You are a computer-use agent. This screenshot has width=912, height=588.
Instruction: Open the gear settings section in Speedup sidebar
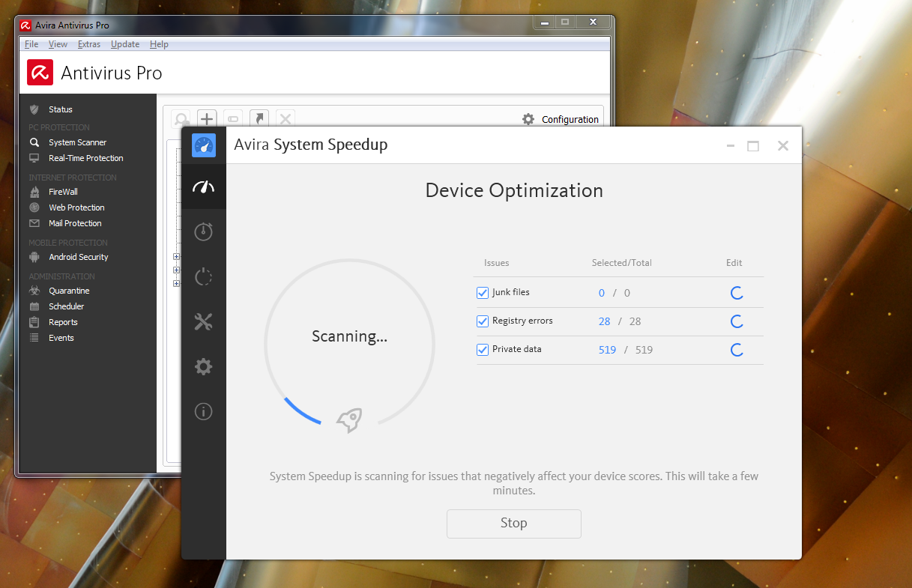point(203,366)
